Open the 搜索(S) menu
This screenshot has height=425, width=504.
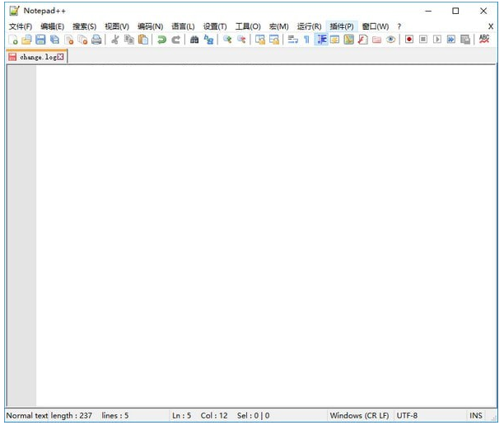pyautogui.click(x=84, y=26)
